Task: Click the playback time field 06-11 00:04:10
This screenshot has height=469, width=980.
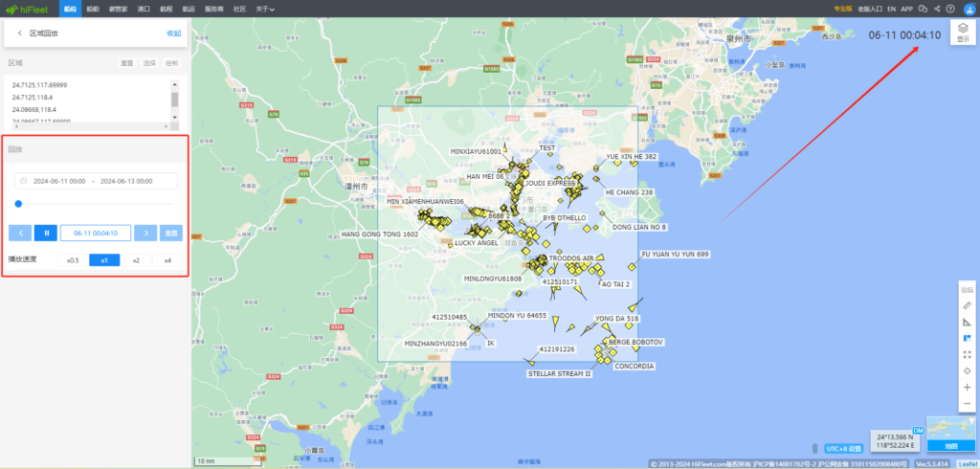Action: click(x=96, y=234)
